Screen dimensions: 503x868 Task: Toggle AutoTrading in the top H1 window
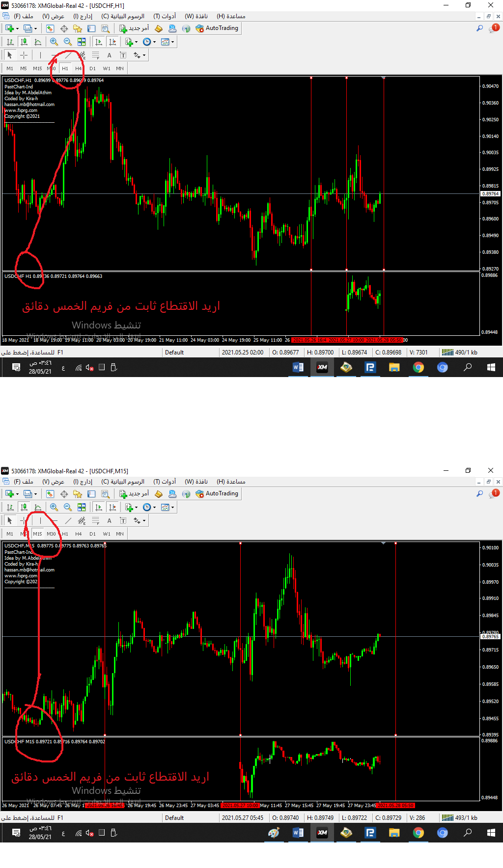pos(217,28)
